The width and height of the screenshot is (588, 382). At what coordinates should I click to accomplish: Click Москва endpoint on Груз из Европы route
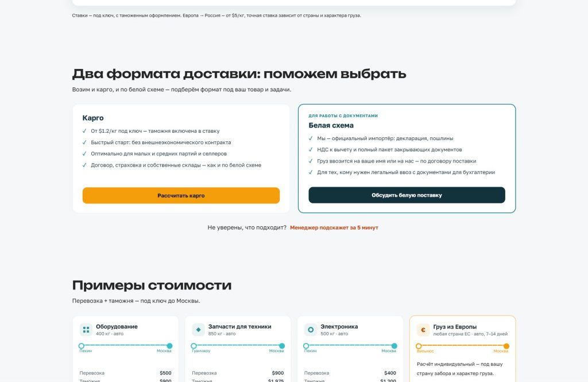pos(506,346)
